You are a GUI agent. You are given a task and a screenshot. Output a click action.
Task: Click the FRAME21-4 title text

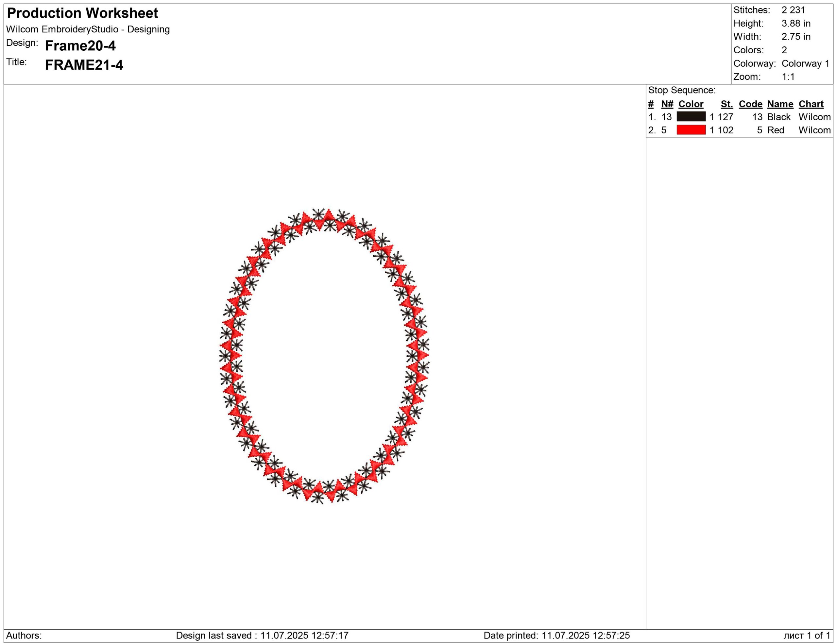tap(84, 65)
